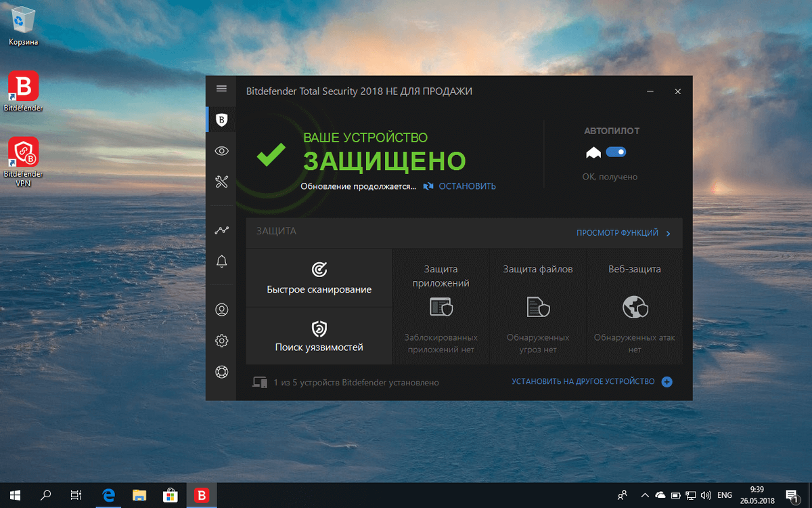Image resolution: width=812 pixels, height=508 pixels.
Task: Open the clock showing 9:39
Action: tap(757, 495)
